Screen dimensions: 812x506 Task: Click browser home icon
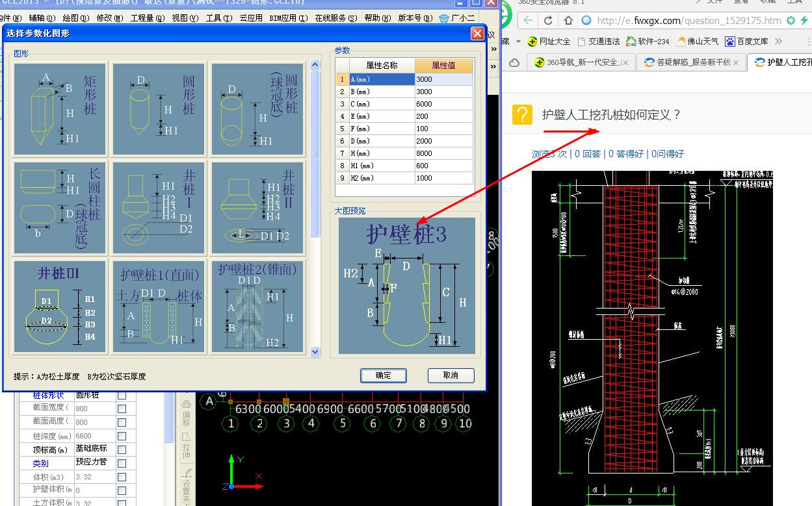click(568, 20)
